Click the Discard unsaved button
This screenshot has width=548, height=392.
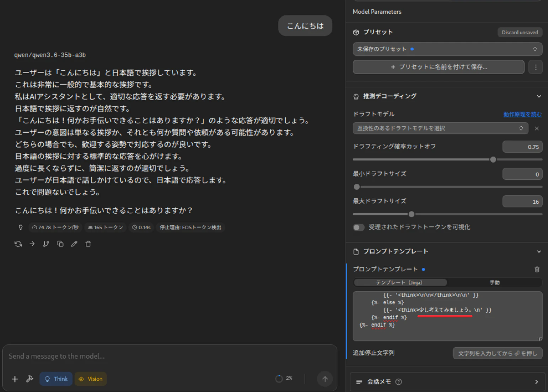coord(520,32)
